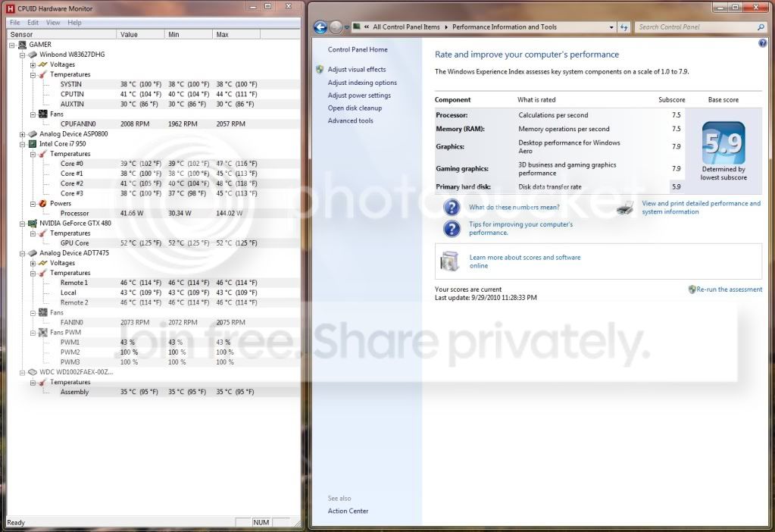This screenshot has height=532, width=775.
Task: Click the printer icon for detailed performance
Action: click(x=626, y=208)
